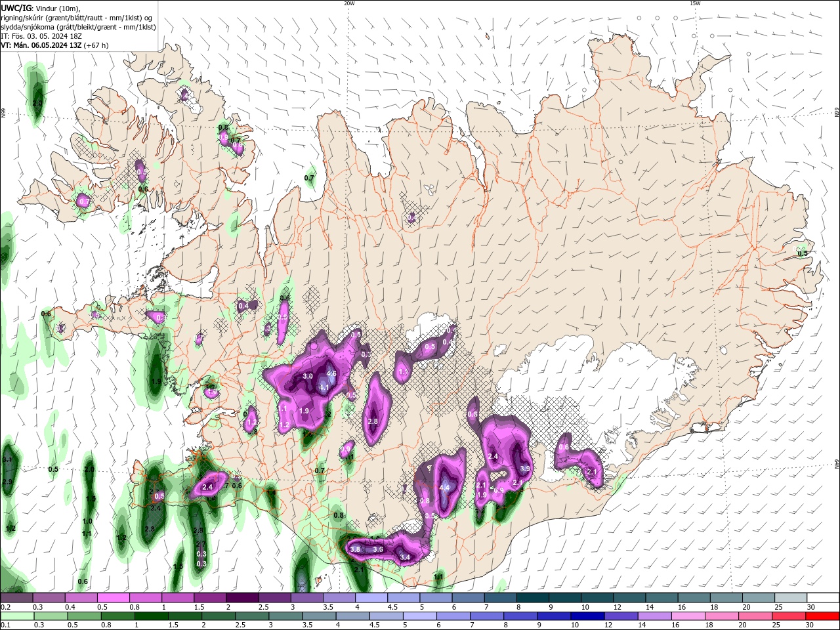Select the '30' label on the snow scale
Screen dimensions: 840x630
812,607
